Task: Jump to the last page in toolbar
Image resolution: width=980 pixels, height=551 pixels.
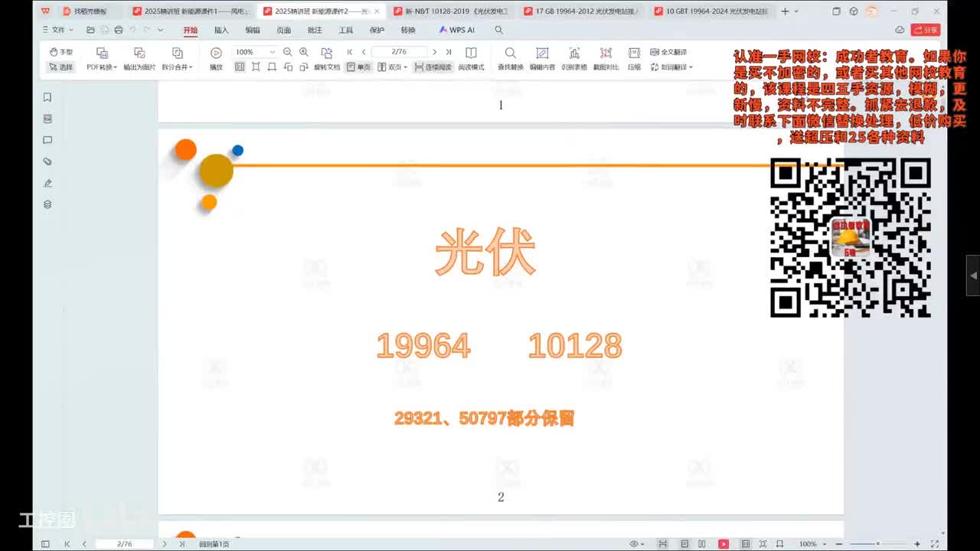Action: (449, 52)
